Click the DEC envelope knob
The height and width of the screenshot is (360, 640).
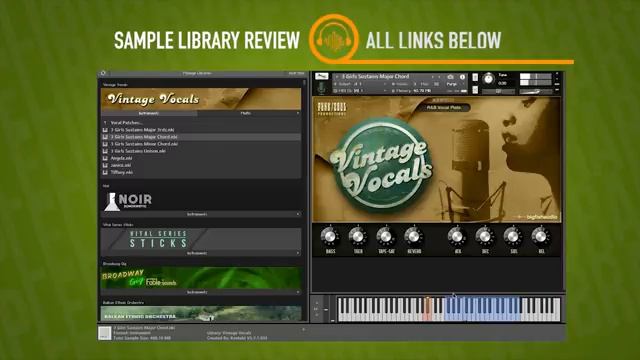(x=484, y=237)
